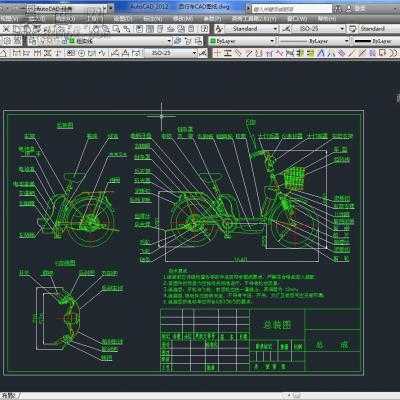This screenshot has width=400, height=400.
Task: Open the Standard text style dropdown
Action: pos(252,29)
